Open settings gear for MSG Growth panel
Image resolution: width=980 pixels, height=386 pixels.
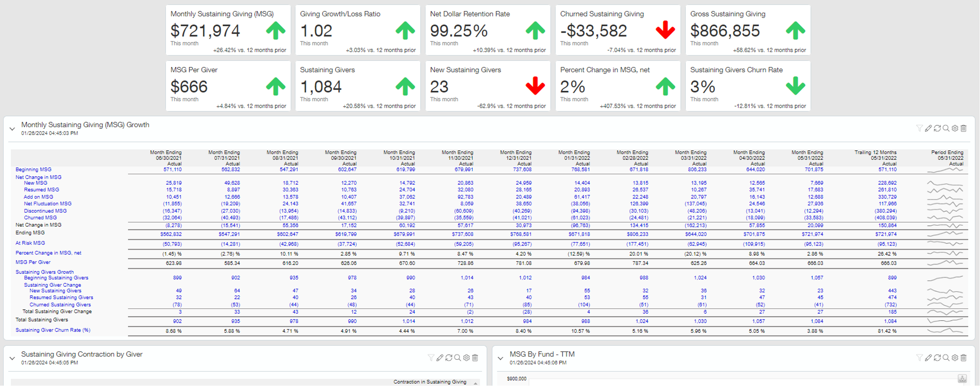[x=955, y=128]
